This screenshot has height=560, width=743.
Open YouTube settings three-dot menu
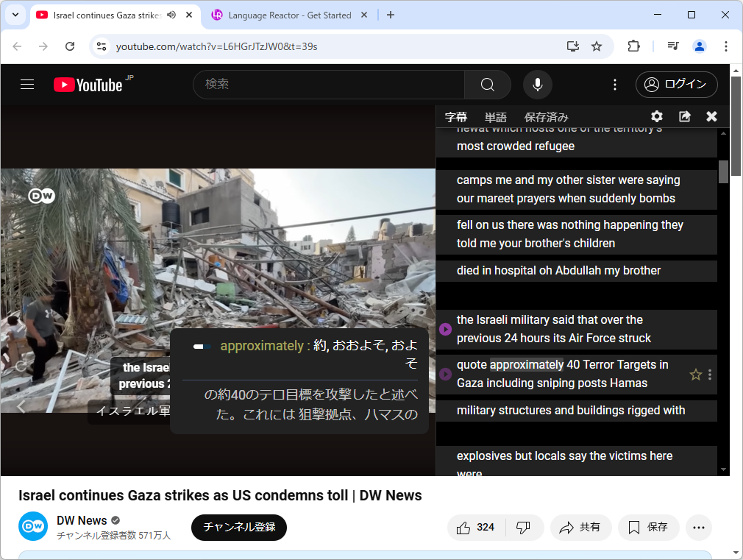(614, 85)
